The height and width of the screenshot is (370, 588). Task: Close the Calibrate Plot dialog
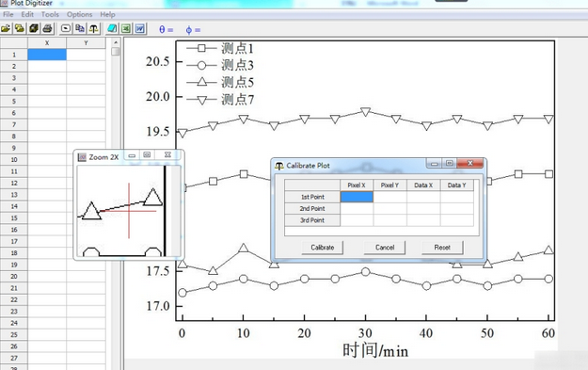coord(469,163)
